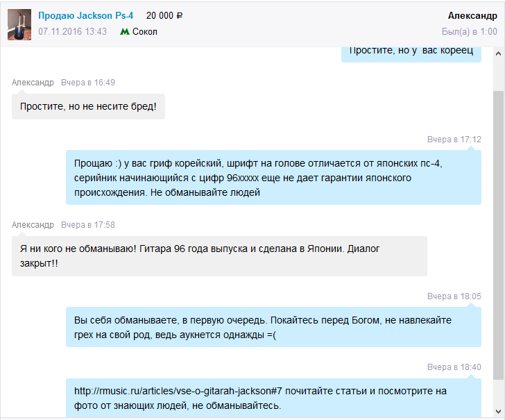The height and width of the screenshot is (420, 505).
Task: Click the message 'Я ни кого не обманываю!'
Action: [x=219, y=256]
